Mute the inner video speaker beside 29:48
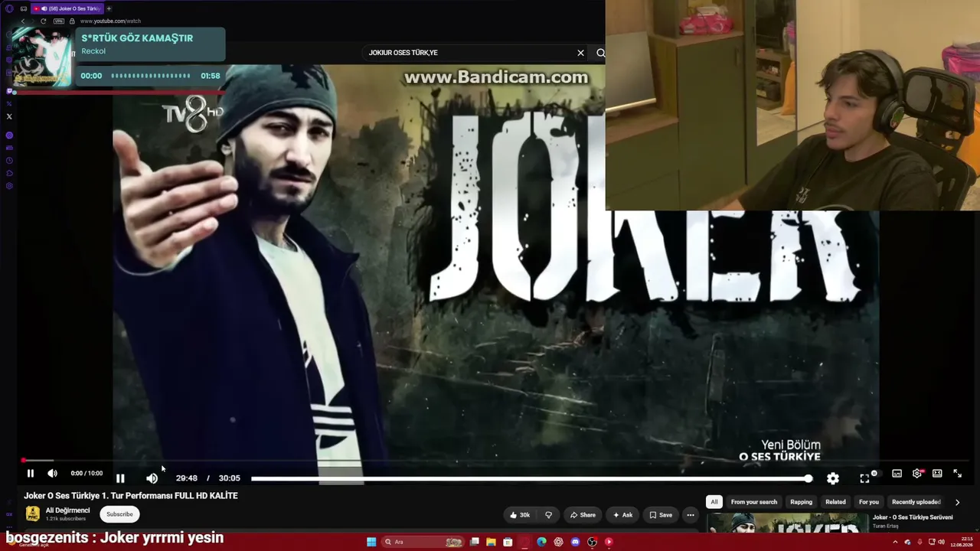Screen dimensions: 980x551 (x=152, y=478)
